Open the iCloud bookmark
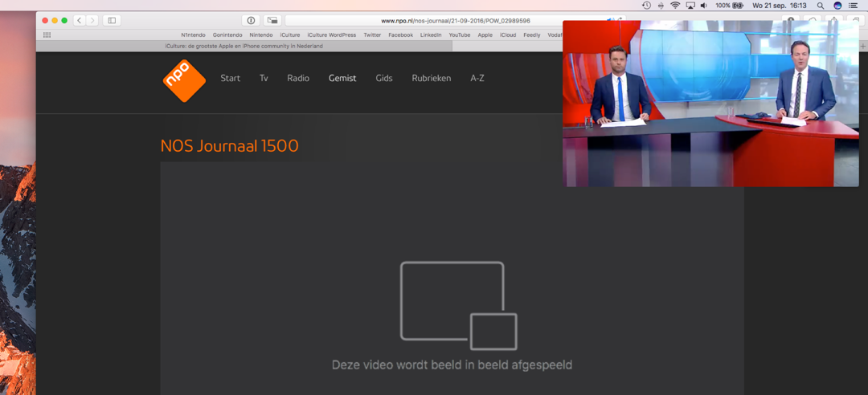The image size is (868, 395). coord(508,35)
